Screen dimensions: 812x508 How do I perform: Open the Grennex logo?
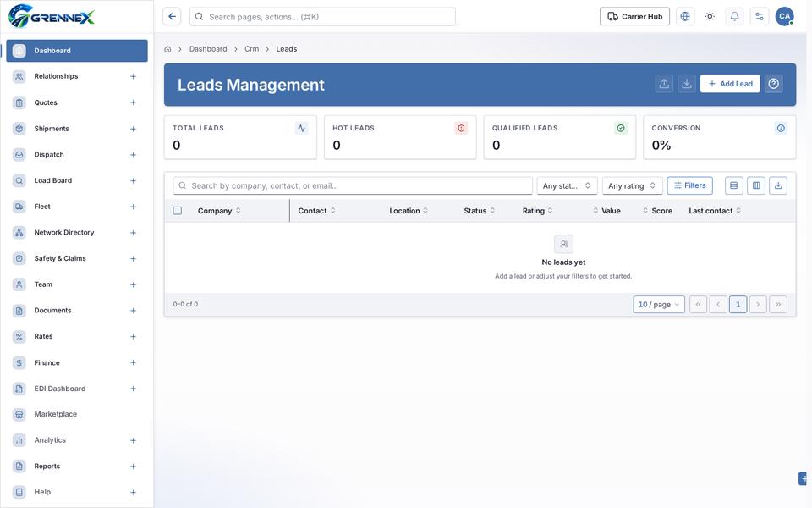(x=52, y=16)
